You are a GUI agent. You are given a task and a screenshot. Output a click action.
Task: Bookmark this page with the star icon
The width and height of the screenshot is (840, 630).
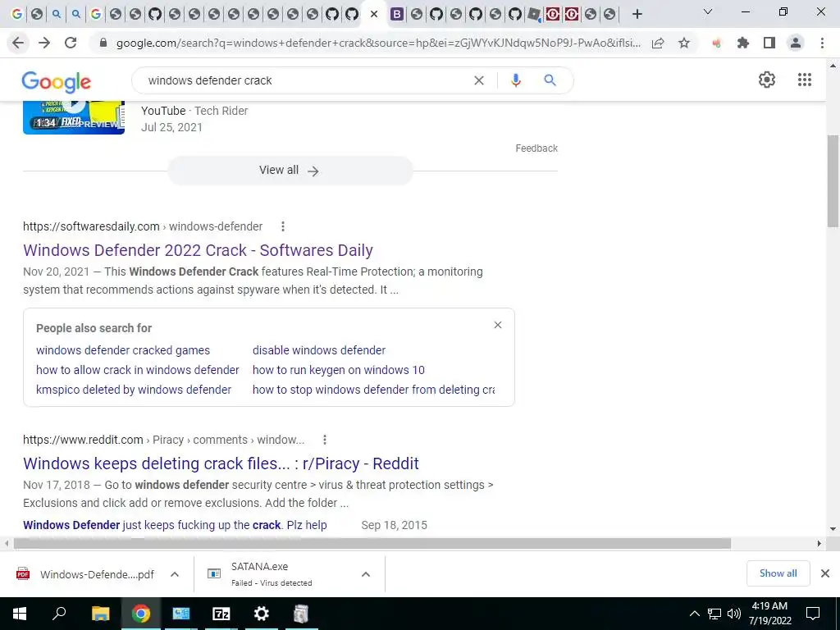pos(684,43)
